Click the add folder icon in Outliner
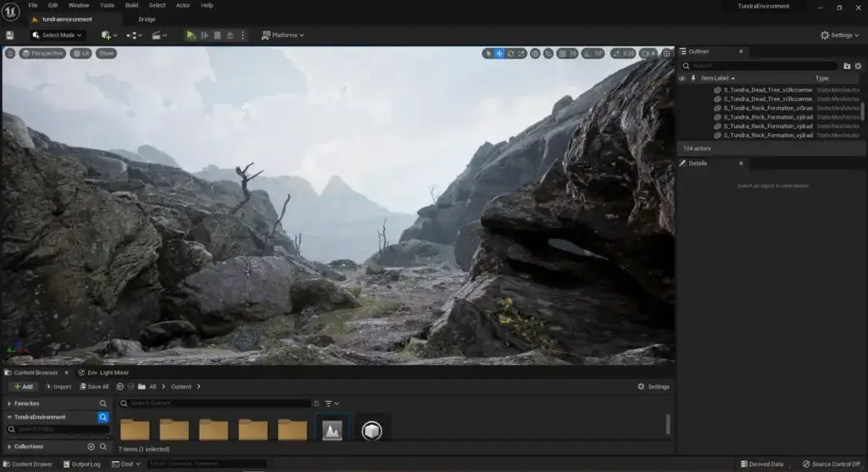The width and height of the screenshot is (868, 472). pyautogui.click(x=846, y=65)
